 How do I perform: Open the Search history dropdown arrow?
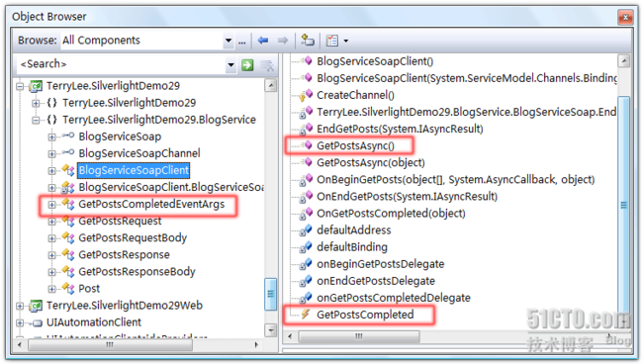(230, 64)
